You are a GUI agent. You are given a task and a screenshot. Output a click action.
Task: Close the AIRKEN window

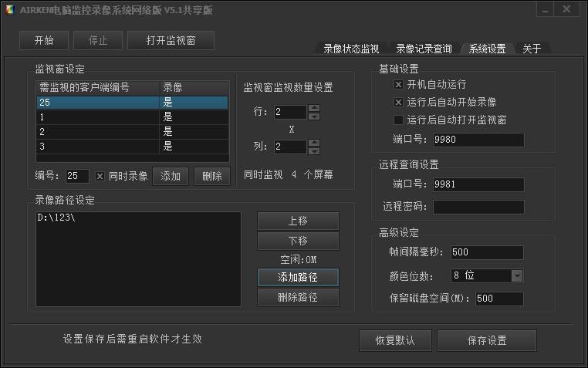pos(566,9)
